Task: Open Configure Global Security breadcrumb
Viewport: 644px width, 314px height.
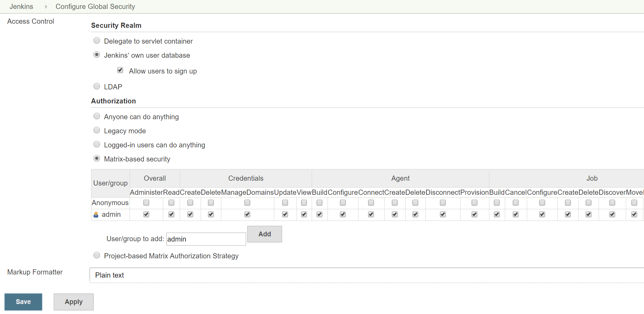Action: click(x=95, y=7)
